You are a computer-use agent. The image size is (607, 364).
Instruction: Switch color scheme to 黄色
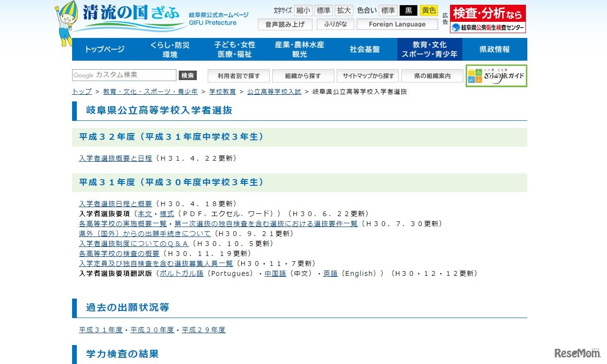[428, 10]
